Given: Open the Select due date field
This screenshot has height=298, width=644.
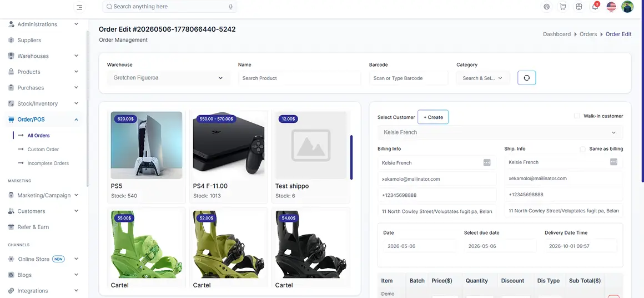Looking at the screenshot, I should click(500, 246).
